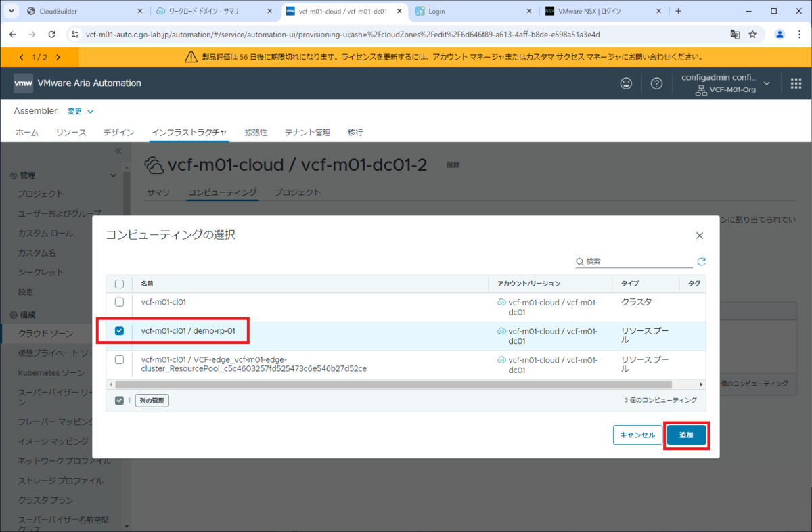Sort by アカウント/リージョン column header

point(528,284)
